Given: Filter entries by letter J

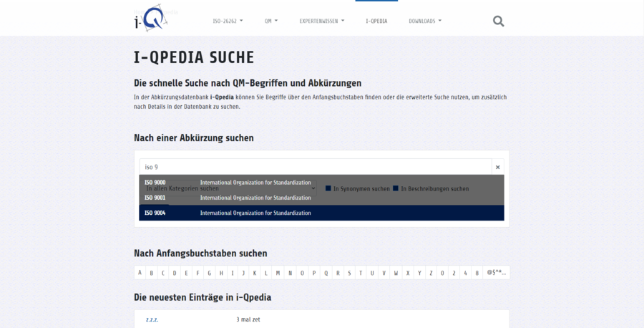Looking at the screenshot, I should [x=243, y=273].
